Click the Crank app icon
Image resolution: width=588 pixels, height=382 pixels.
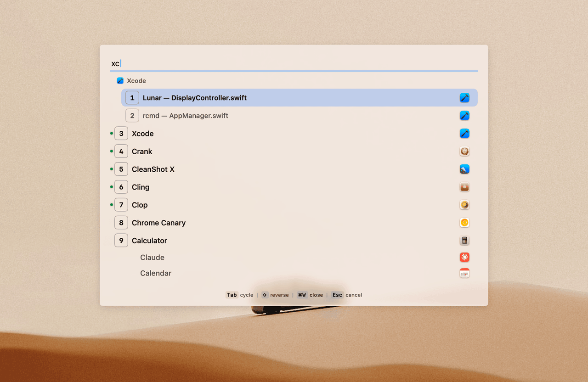(464, 152)
